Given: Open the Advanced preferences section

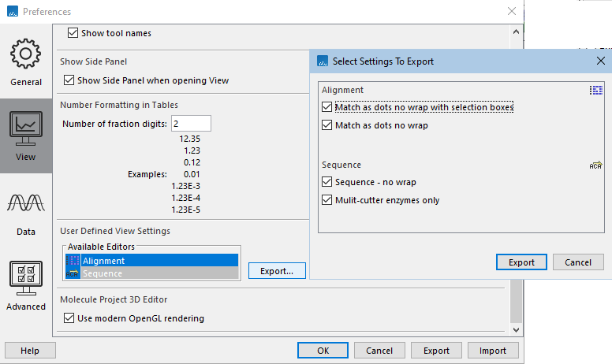Looking at the screenshot, I should tap(26, 285).
